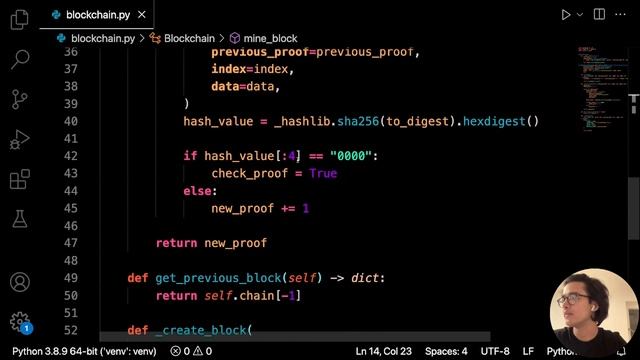Run the Python file with play button
The image size is (640, 360).
coord(566,15)
